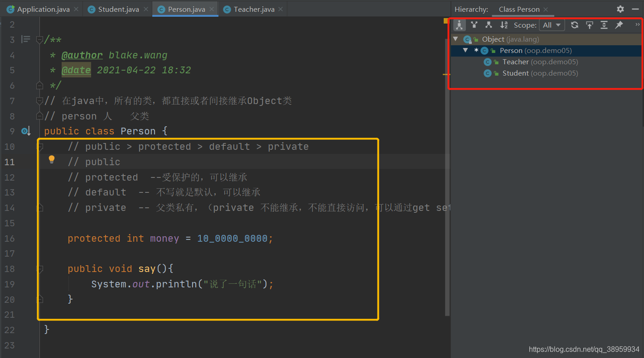Show the class hierarchy view
Viewport: 644px width, 358px height.
pos(459,25)
